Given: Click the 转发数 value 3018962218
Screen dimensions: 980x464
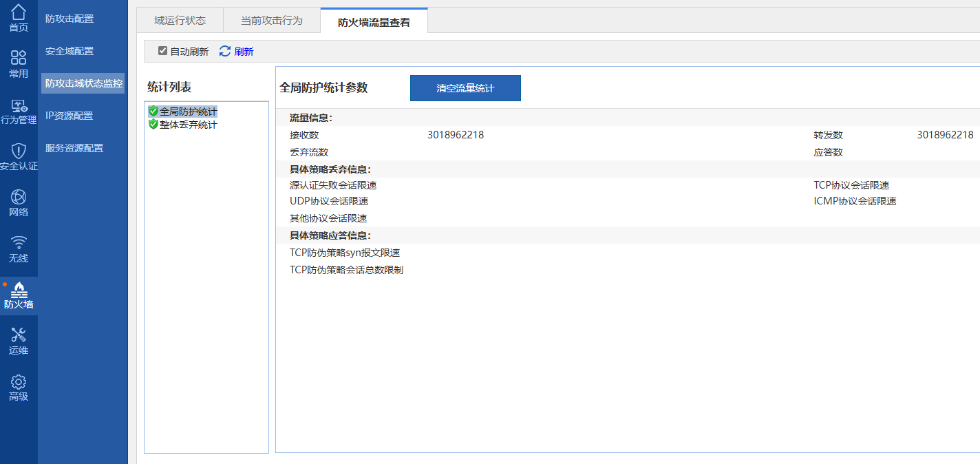Looking at the screenshot, I should coord(945,135).
